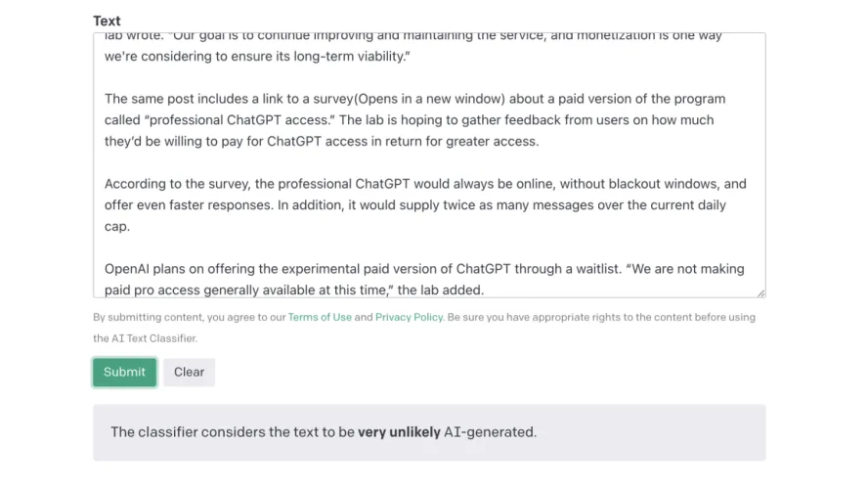
Task: Open the Privacy Policy link
Action: (409, 317)
